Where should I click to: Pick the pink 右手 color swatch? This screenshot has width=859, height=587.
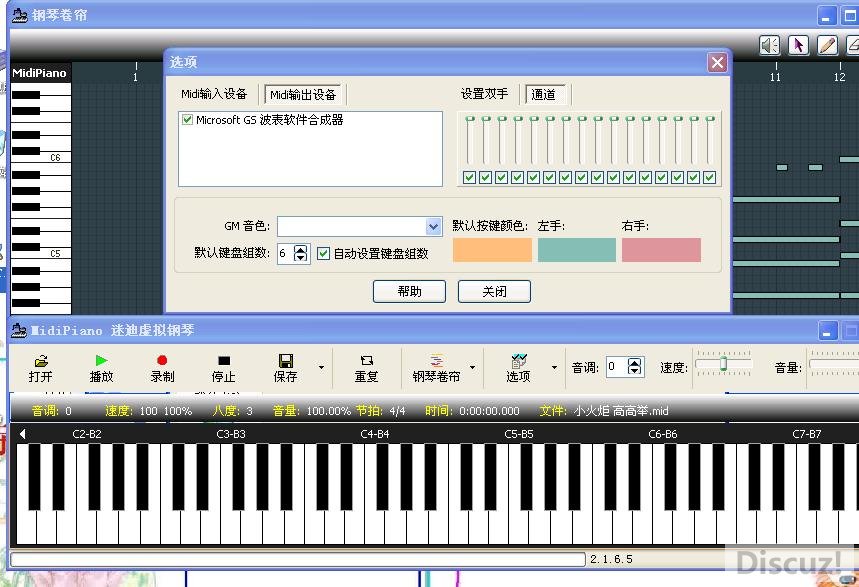click(x=661, y=250)
